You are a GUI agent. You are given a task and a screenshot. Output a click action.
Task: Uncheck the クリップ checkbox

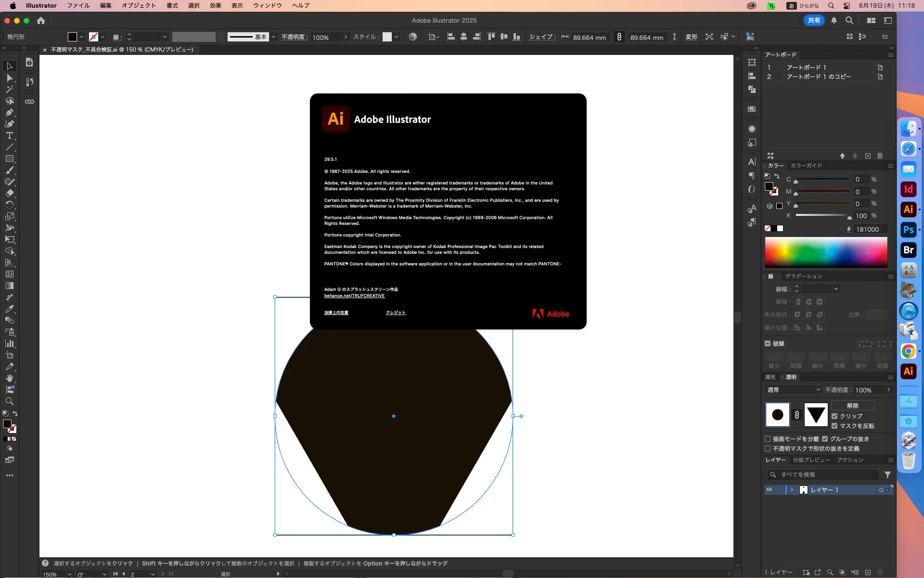(x=834, y=416)
